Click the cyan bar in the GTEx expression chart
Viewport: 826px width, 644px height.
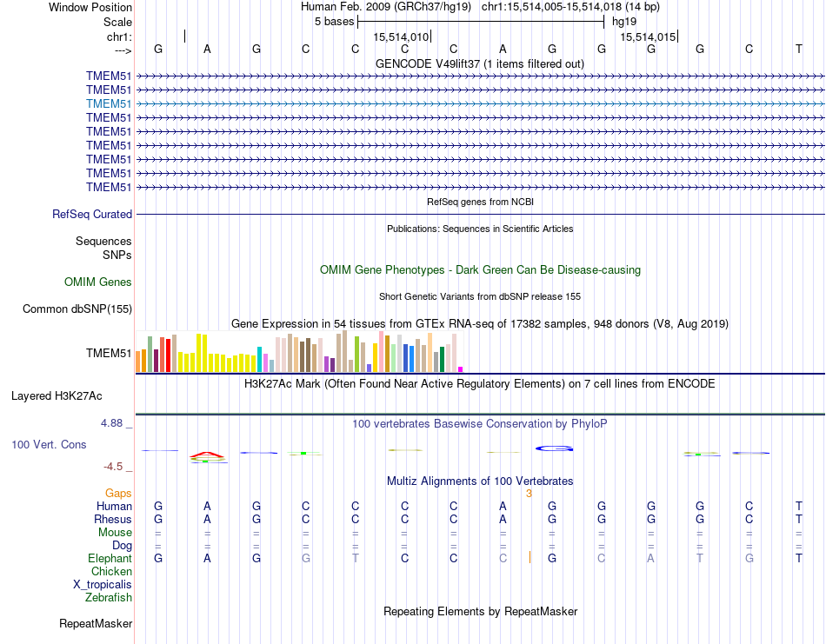259,360
